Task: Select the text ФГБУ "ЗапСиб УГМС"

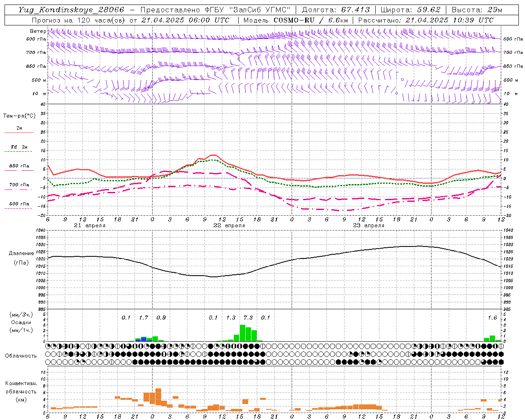Action: 248,10
